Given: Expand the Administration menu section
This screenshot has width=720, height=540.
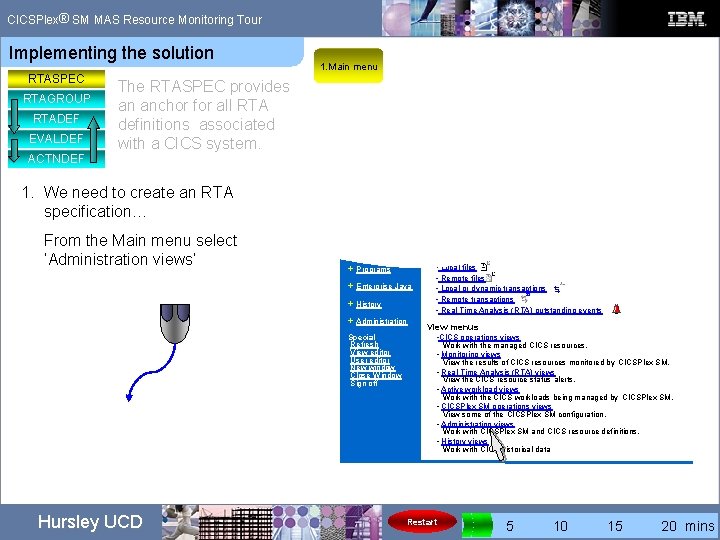Looking at the screenshot, I should coord(350,321).
